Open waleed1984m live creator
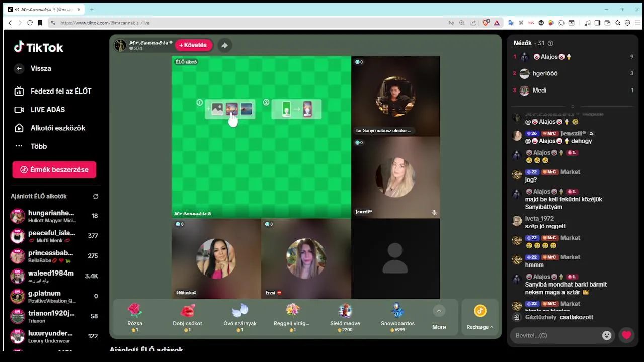Image resolution: width=644 pixels, height=362 pixels. [54, 276]
